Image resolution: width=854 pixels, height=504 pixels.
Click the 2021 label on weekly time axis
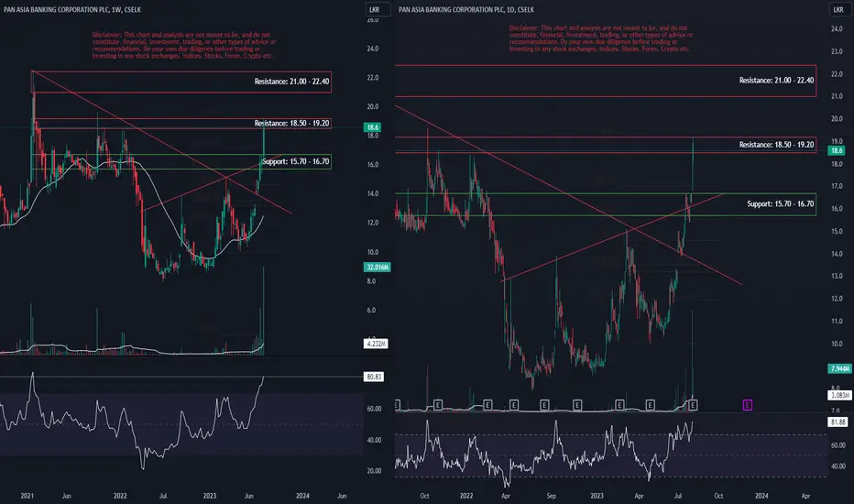[x=27, y=496]
